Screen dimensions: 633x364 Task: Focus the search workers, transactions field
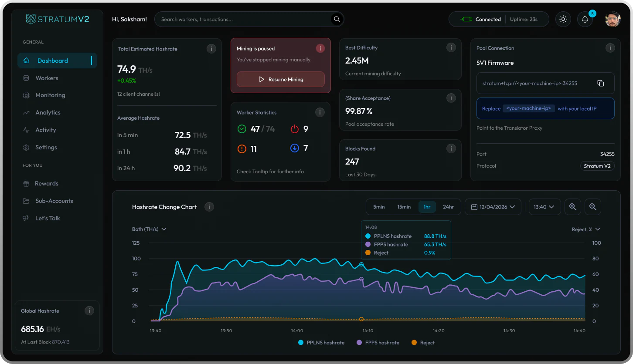(x=249, y=19)
